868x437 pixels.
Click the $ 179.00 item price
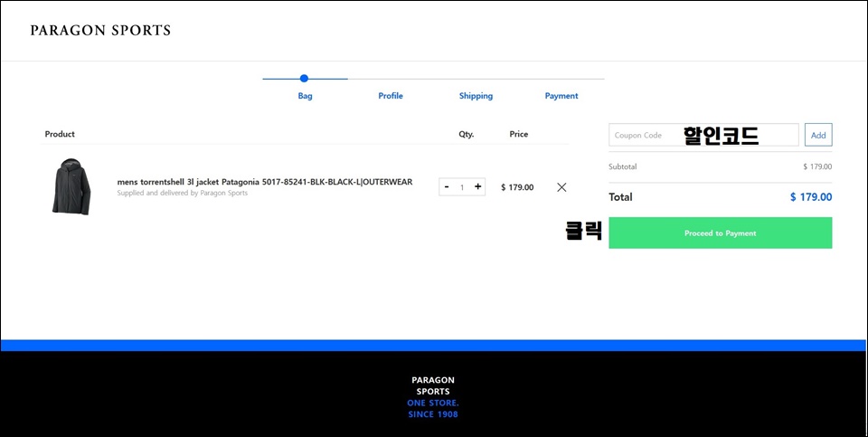pyautogui.click(x=517, y=187)
